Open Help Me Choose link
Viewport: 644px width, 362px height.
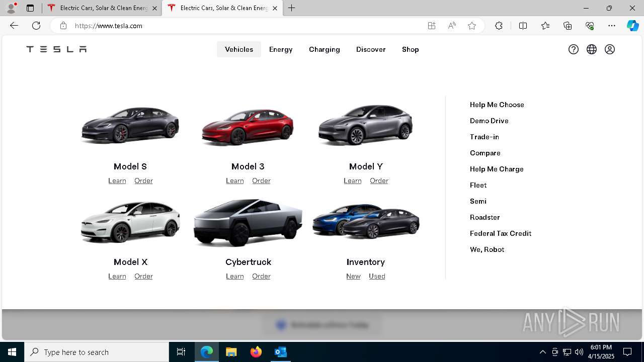pos(497,105)
